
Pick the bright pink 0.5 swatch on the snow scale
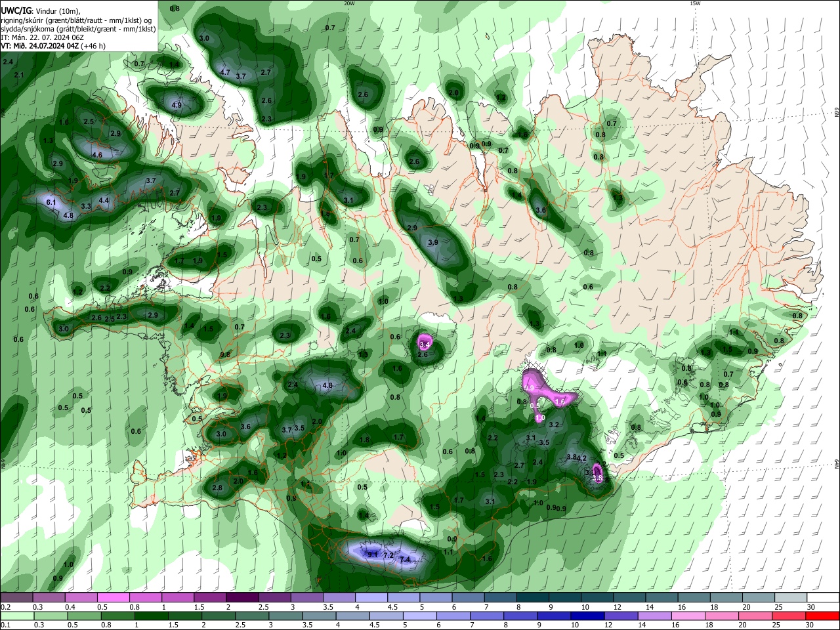click(113, 598)
